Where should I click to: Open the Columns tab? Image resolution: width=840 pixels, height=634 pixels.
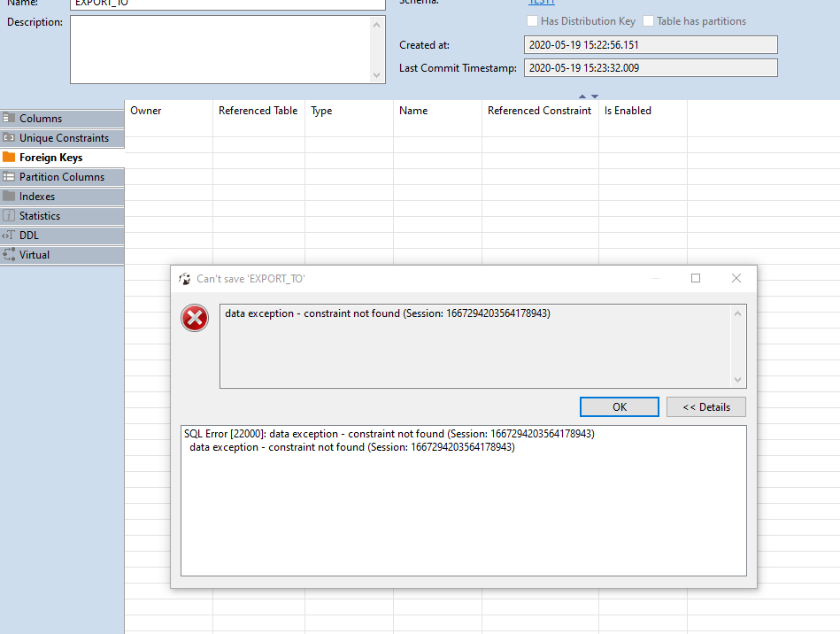point(62,119)
